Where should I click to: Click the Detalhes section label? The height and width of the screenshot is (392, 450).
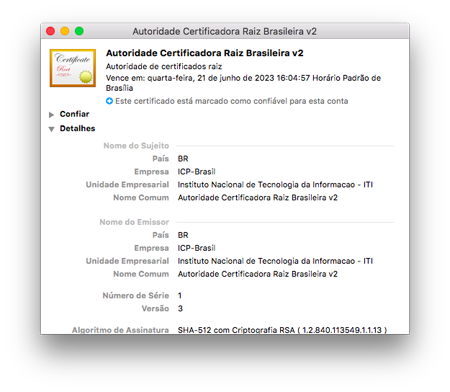tap(77, 128)
